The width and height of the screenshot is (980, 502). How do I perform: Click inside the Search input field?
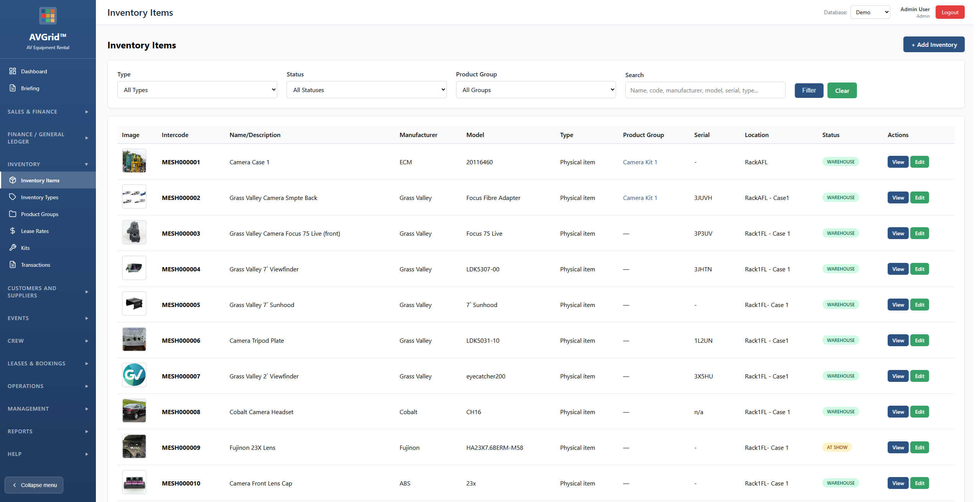[x=705, y=90]
